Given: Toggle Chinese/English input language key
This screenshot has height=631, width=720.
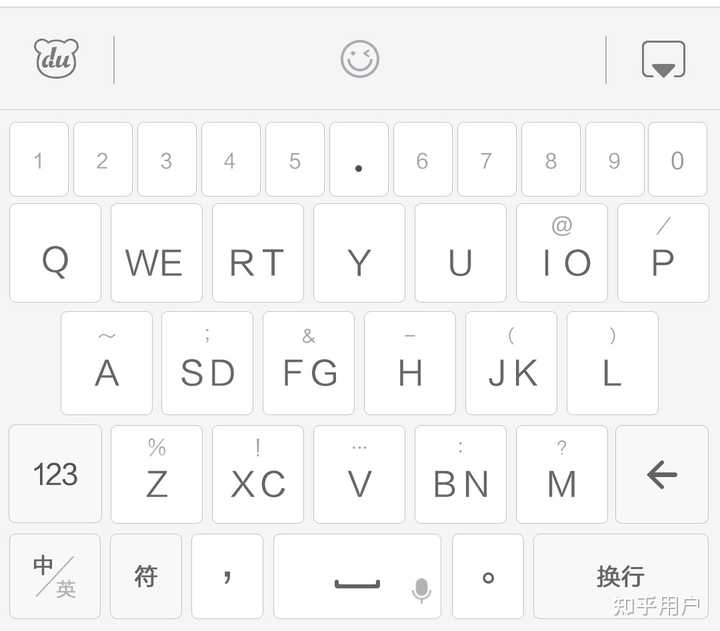Looking at the screenshot, I should pos(55,577).
